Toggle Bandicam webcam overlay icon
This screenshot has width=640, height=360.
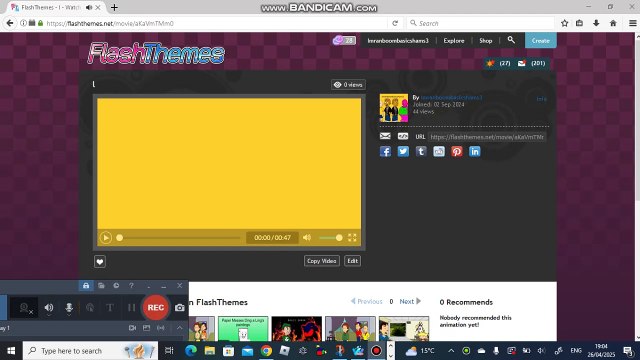click(24, 308)
